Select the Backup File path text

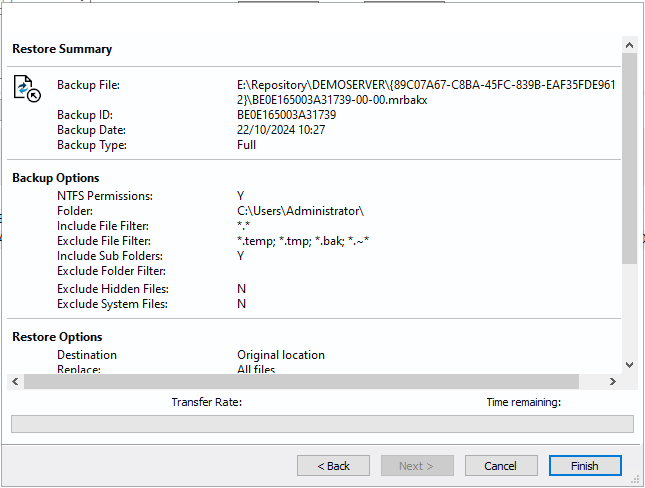point(418,92)
